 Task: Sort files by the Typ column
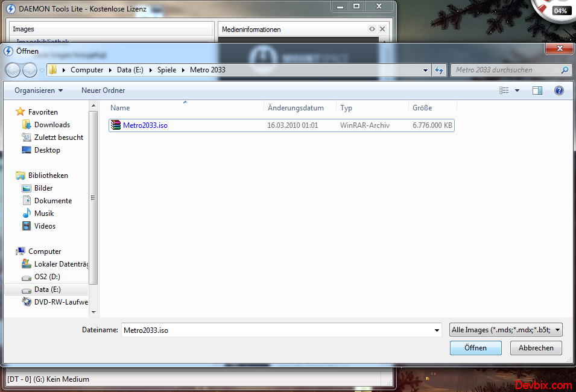[372, 107]
